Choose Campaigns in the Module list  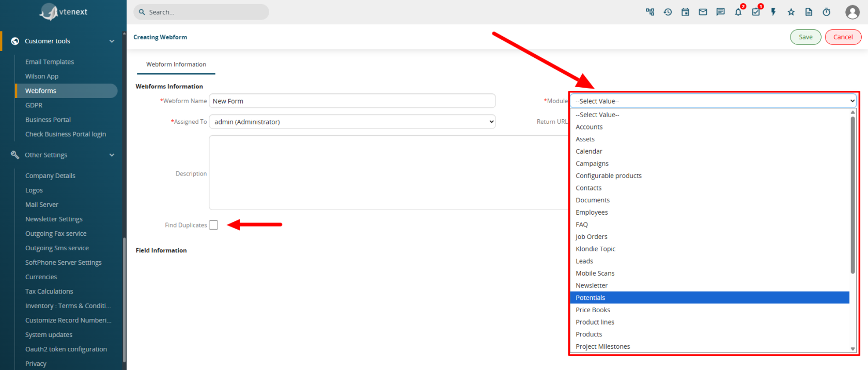(x=710, y=164)
